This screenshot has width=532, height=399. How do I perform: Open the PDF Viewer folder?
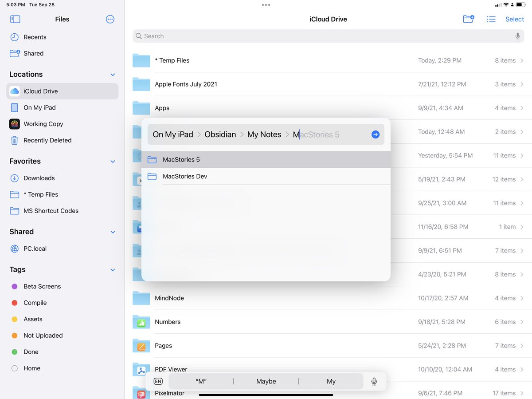coord(328,369)
